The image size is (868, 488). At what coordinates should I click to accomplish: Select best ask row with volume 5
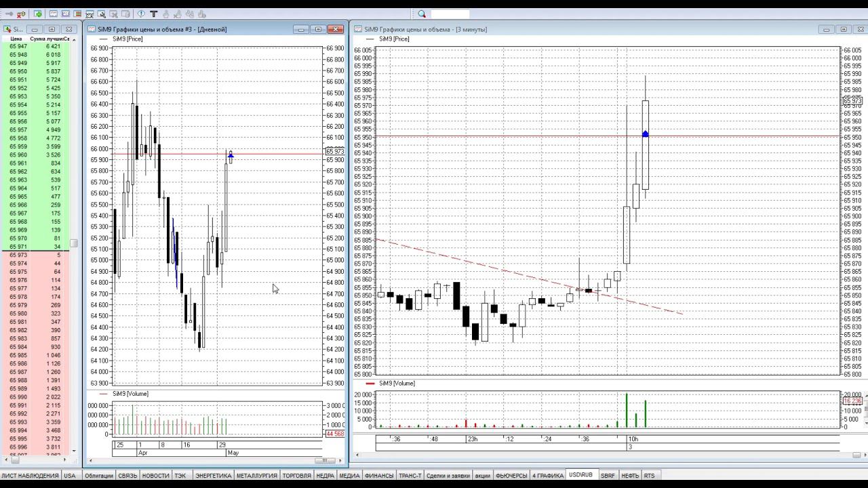click(35, 256)
